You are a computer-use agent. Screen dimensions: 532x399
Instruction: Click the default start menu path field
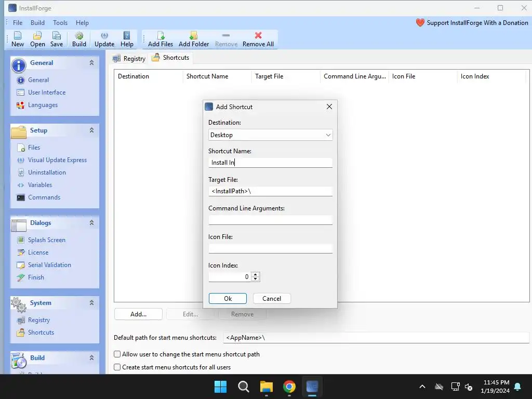[x=376, y=338]
